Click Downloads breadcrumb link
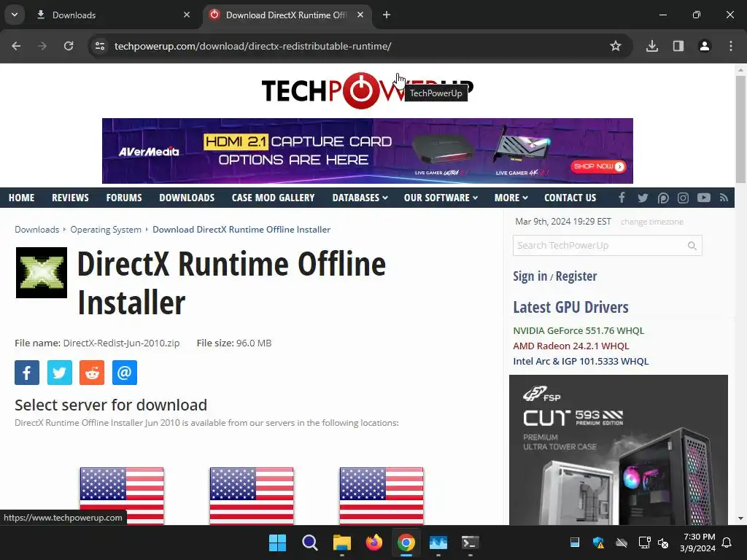 point(36,230)
